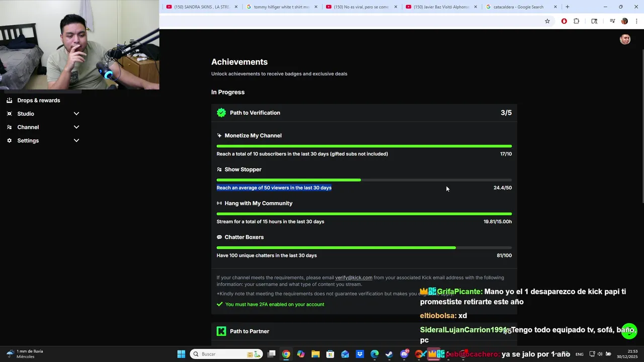Open Task View from the taskbar
Image resolution: width=644 pixels, height=362 pixels.
coord(271,354)
